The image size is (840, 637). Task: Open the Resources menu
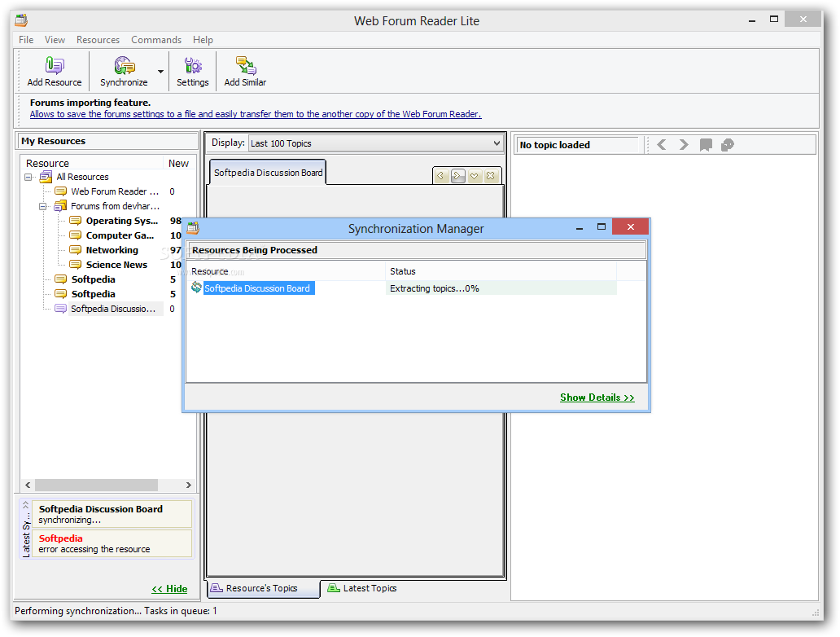(x=98, y=40)
